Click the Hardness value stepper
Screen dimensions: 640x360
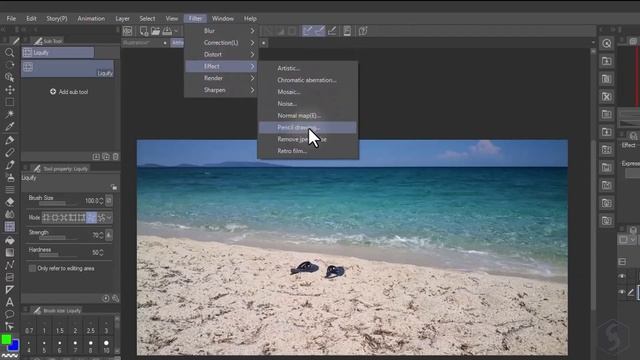point(101,253)
